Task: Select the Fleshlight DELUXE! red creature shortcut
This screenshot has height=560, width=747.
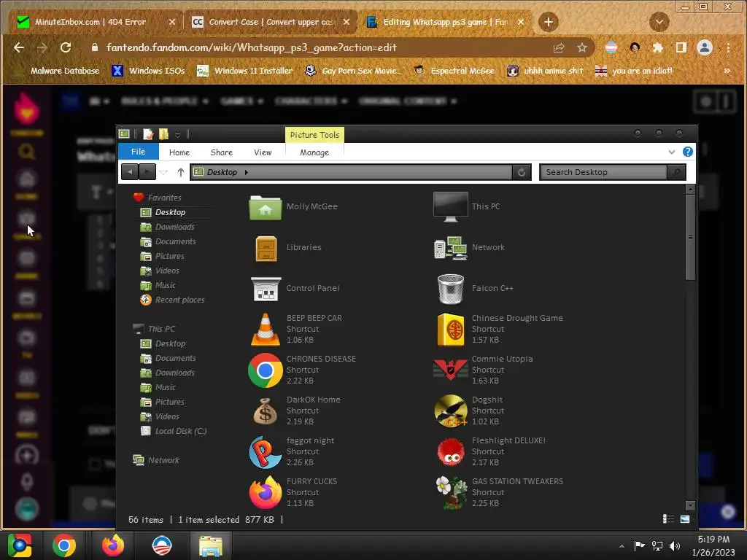Action: [x=450, y=452]
